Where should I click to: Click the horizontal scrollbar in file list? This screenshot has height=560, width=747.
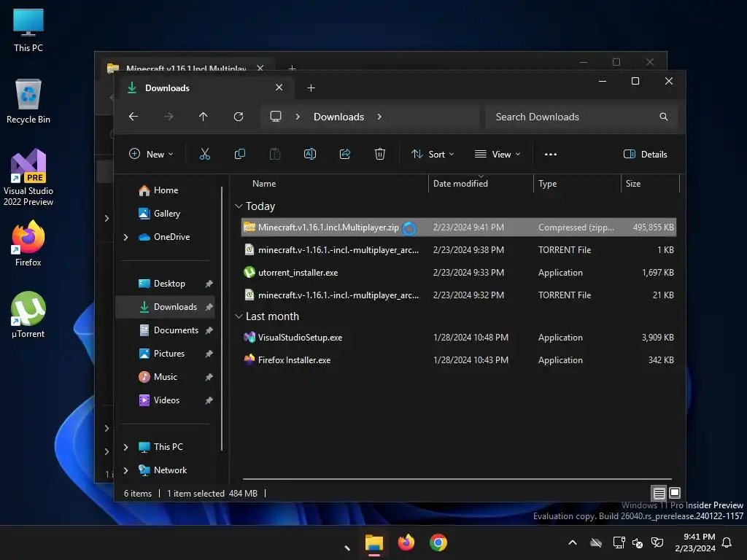(x=457, y=478)
